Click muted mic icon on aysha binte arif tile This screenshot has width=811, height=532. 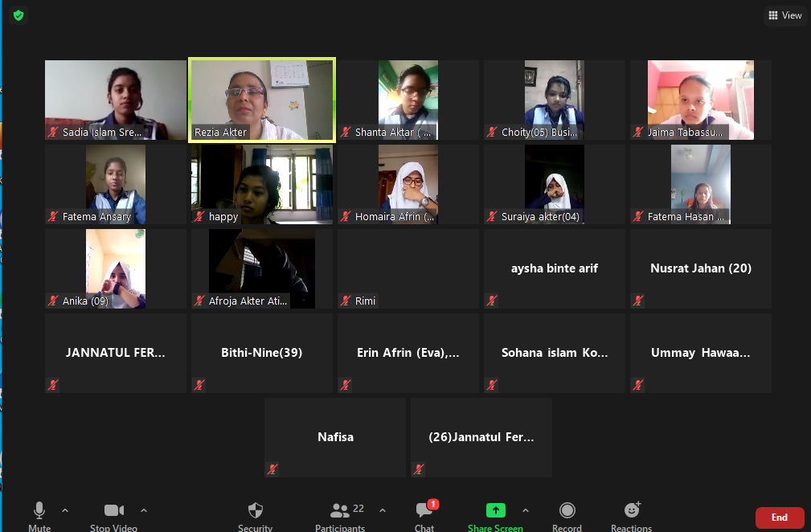pos(492,301)
